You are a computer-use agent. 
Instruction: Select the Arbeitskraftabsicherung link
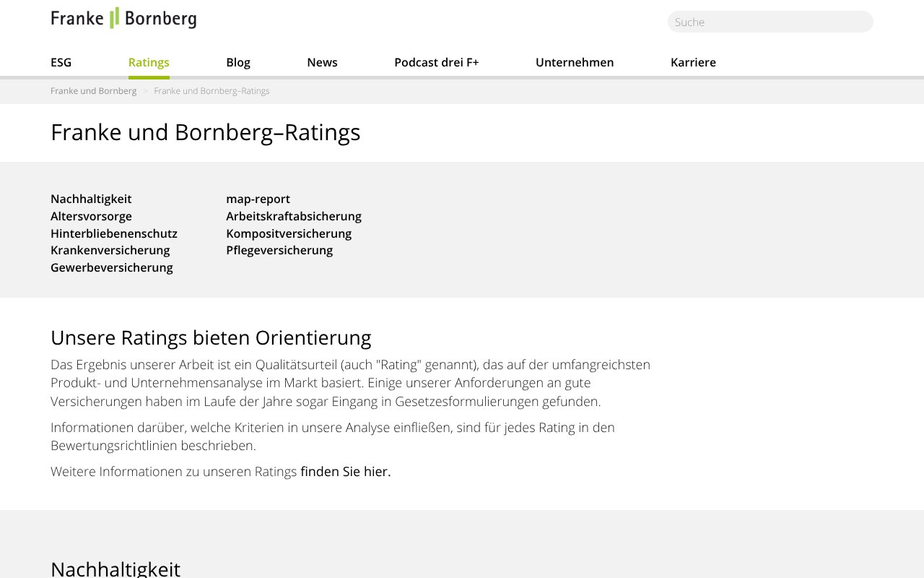tap(294, 216)
